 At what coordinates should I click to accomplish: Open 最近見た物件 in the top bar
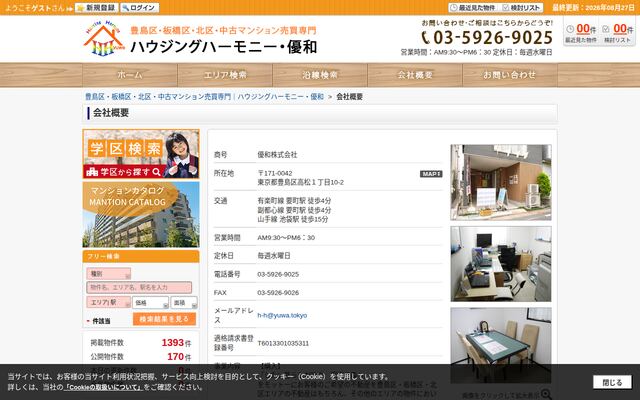click(473, 8)
